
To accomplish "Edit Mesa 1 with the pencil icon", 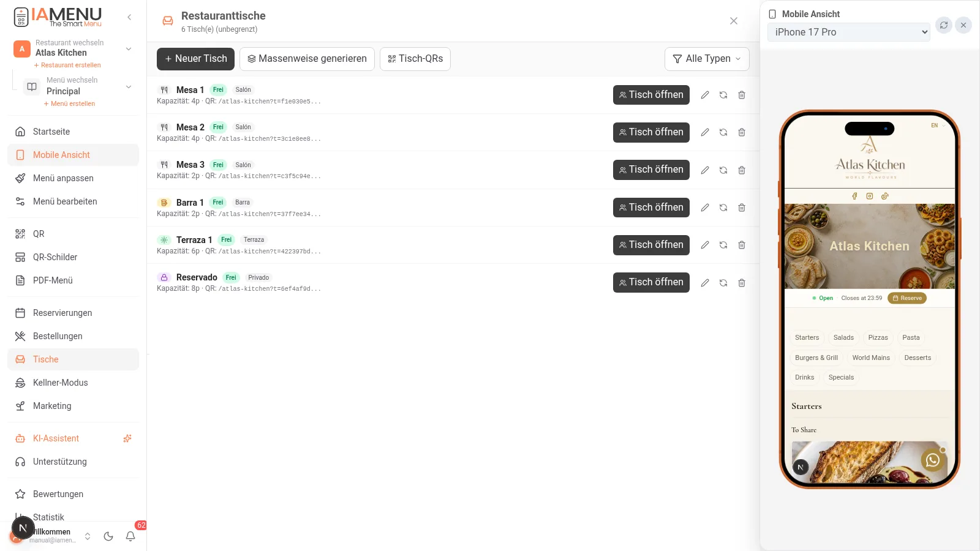I will click(705, 95).
